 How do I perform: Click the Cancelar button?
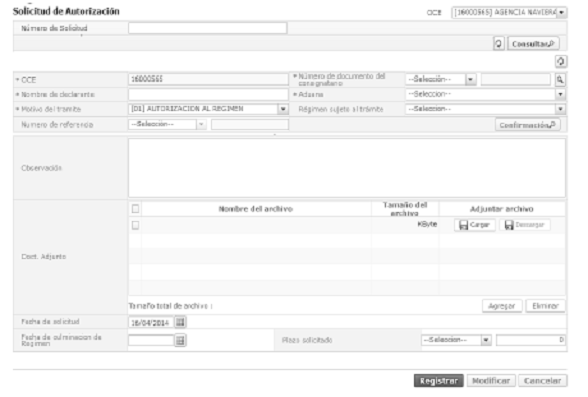pyautogui.click(x=543, y=381)
